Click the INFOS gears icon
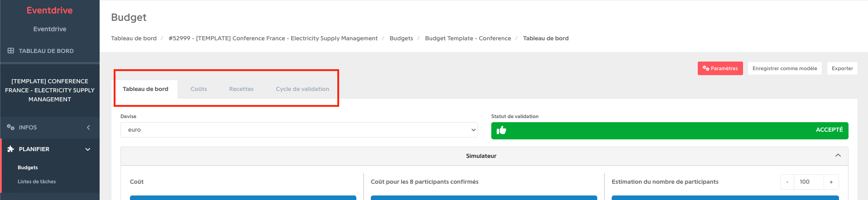 10,127
